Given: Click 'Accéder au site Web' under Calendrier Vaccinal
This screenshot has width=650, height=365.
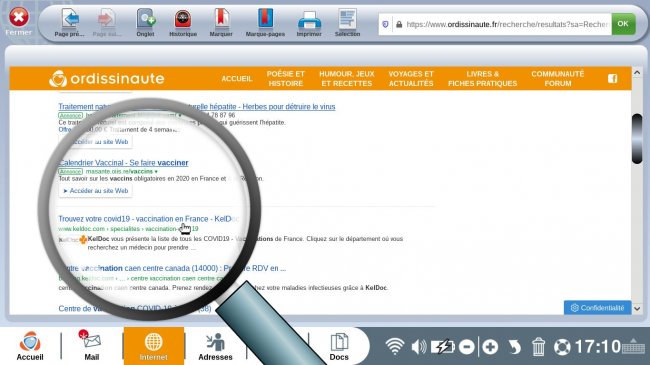Looking at the screenshot, I should click(96, 191).
